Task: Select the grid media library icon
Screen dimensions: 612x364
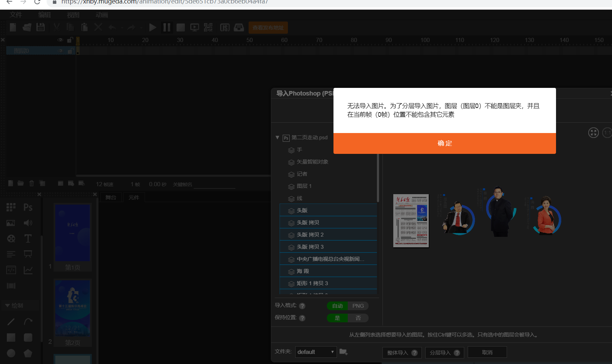Action: tap(11, 207)
